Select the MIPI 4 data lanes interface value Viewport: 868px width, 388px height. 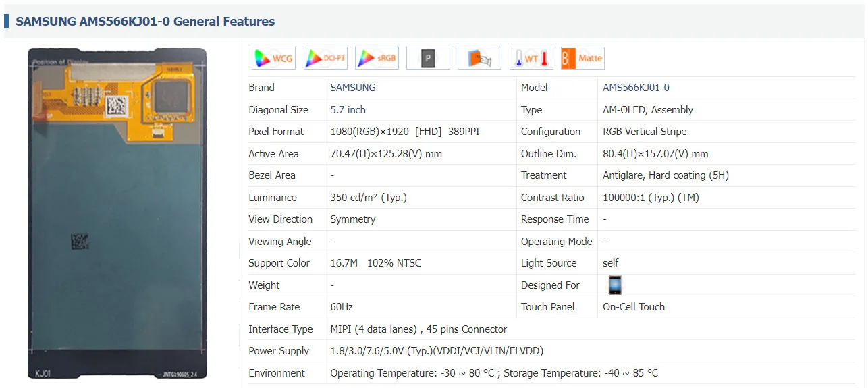(x=418, y=329)
